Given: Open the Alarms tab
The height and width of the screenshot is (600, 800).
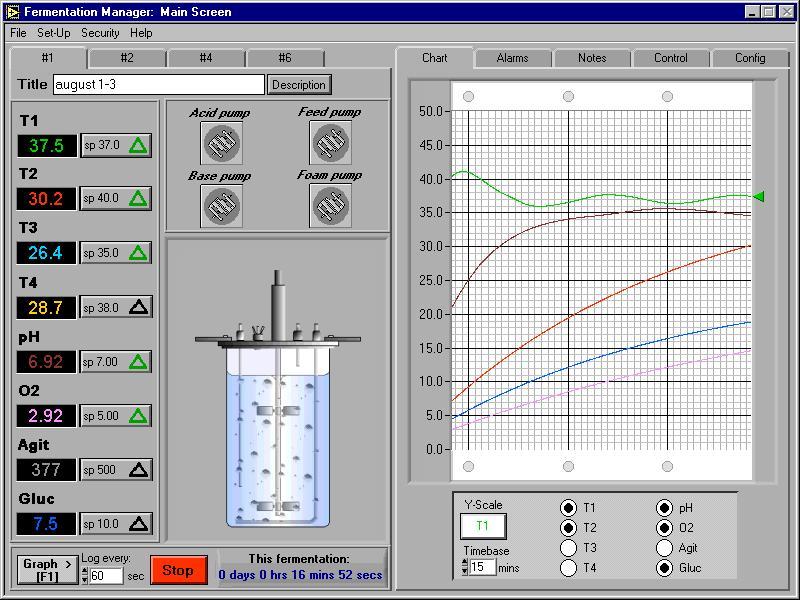Looking at the screenshot, I should pos(513,58).
